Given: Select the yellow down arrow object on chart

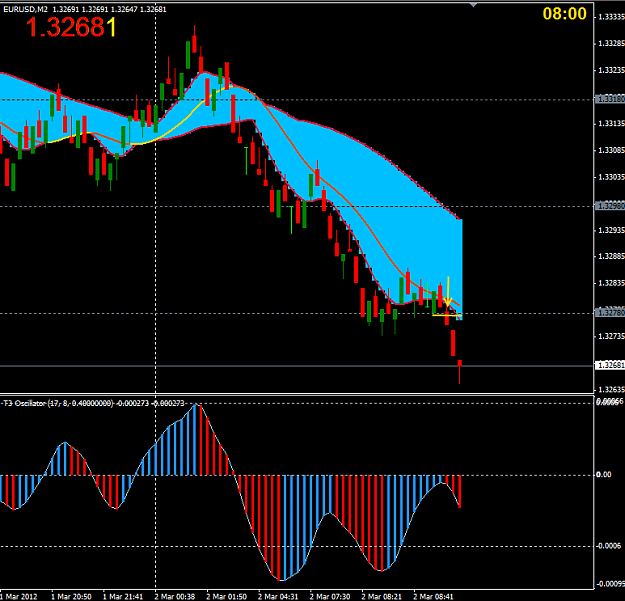Looking at the screenshot, I should pyautogui.click(x=448, y=291).
